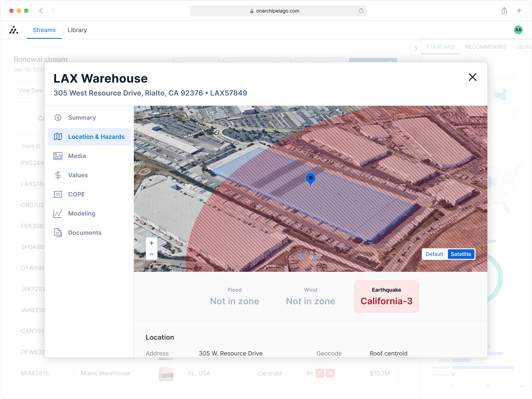
Task: Select the Satellite map view
Action: pyautogui.click(x=461, y=254)
